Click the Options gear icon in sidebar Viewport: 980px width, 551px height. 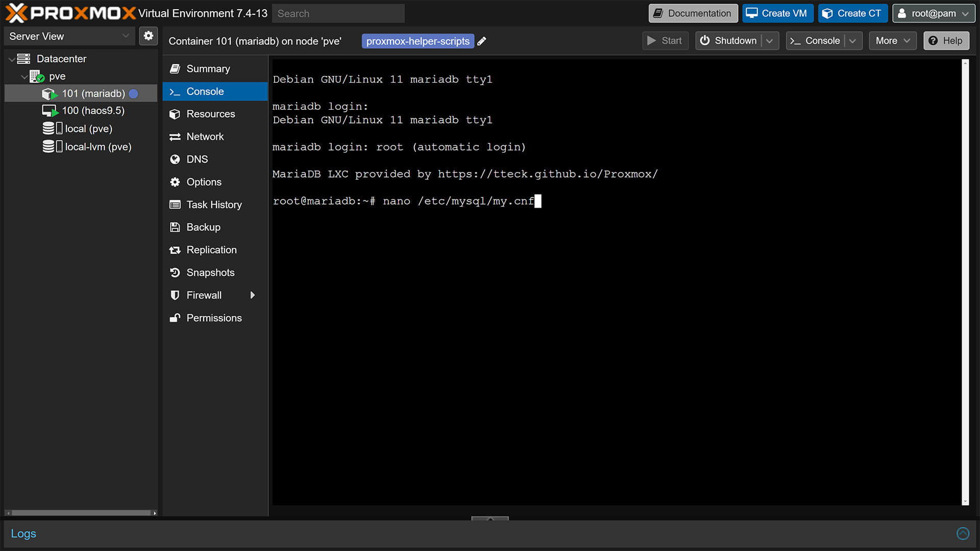coord(175,182)
